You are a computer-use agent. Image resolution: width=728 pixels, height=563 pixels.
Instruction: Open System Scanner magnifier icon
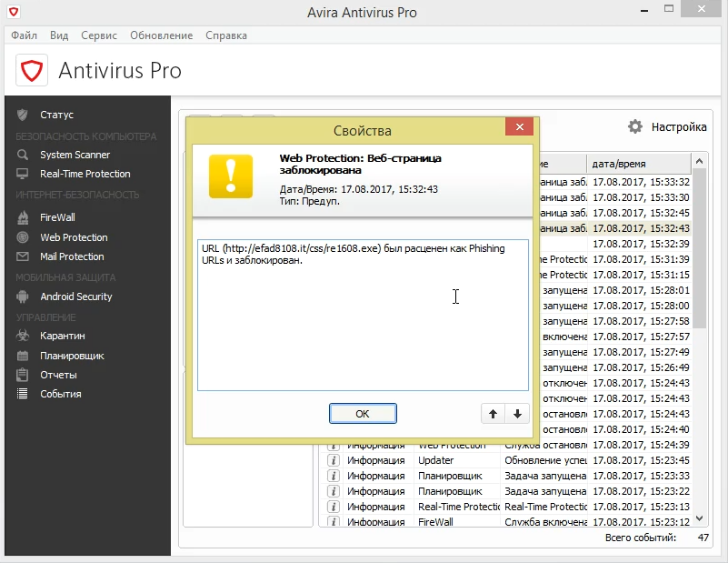click(x=23, y=155)
